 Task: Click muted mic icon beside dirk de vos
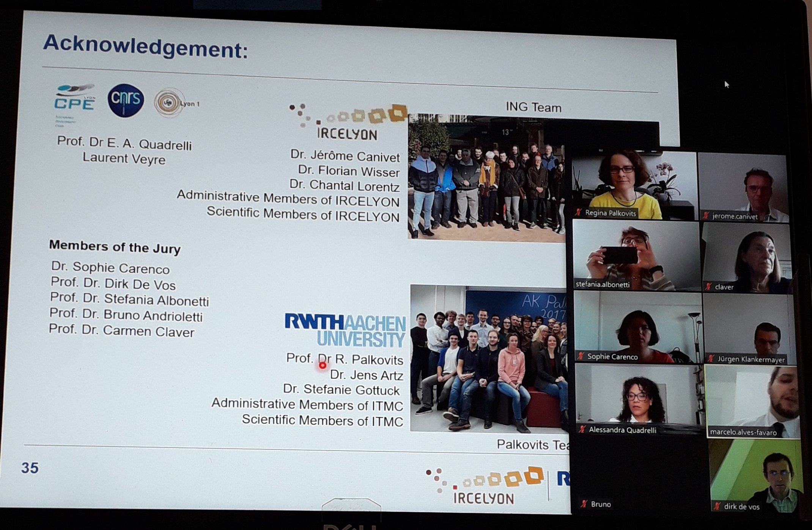(717, 506)
